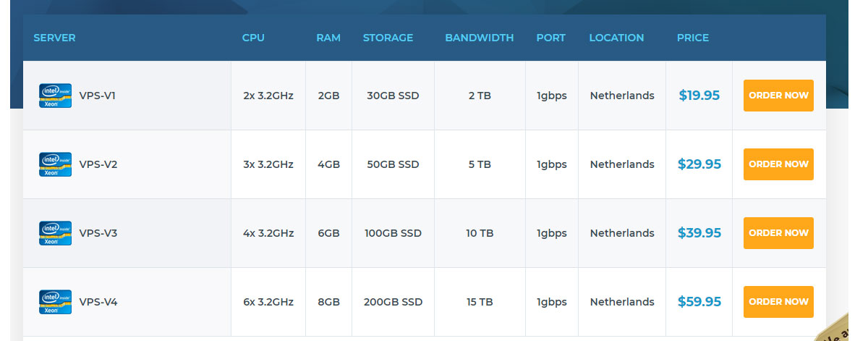Order the VPS-V4 plan at $59.95
The width and height of the screenshot is (868, 341).
click(x=778, y=302)
